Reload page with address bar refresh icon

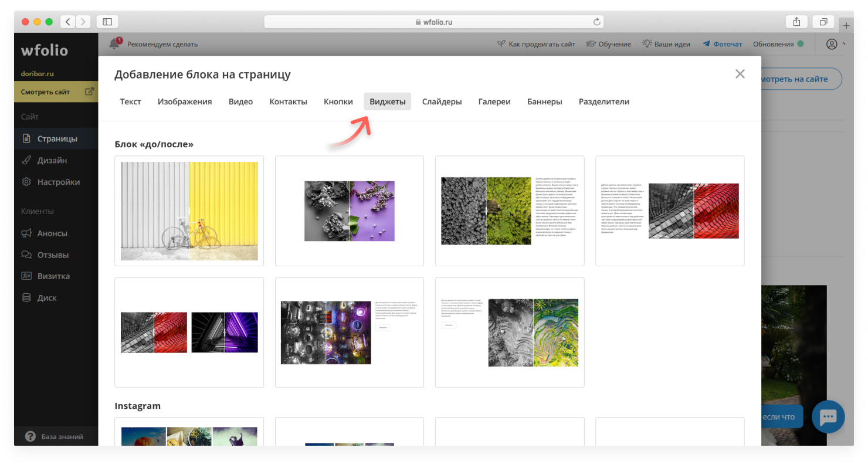click(597, 22)
